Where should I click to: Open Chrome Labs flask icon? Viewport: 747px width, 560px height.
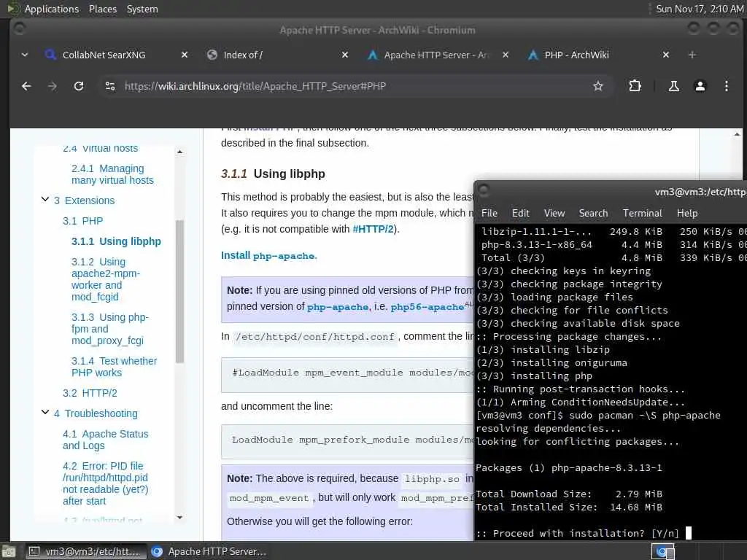[673, 86]
